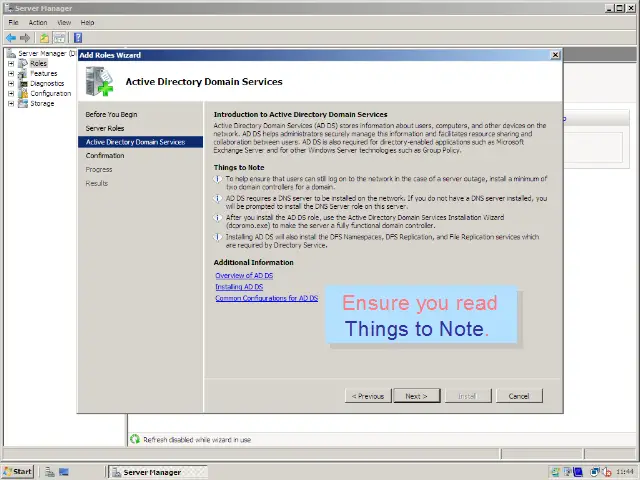Go to Before You Begin wizard step

coord(111,114)
